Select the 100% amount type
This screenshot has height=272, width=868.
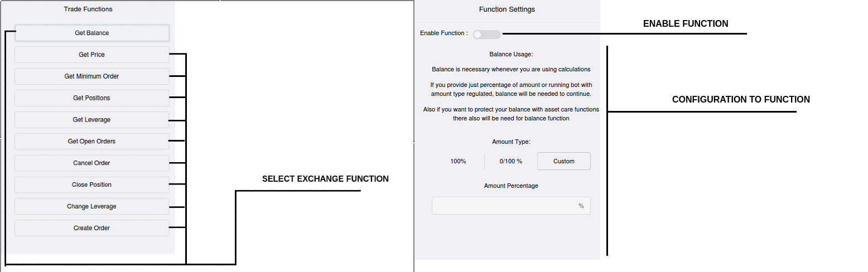coord(458,161)
